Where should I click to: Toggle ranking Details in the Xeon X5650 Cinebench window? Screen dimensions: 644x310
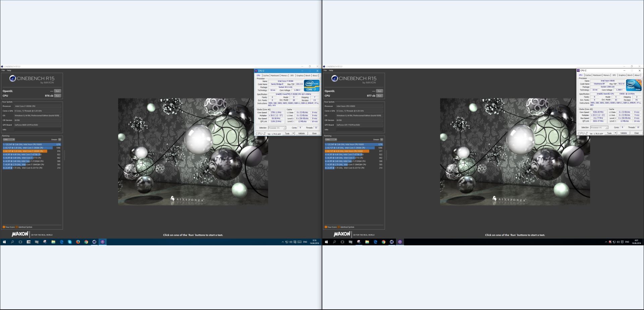tap(382, 139)
